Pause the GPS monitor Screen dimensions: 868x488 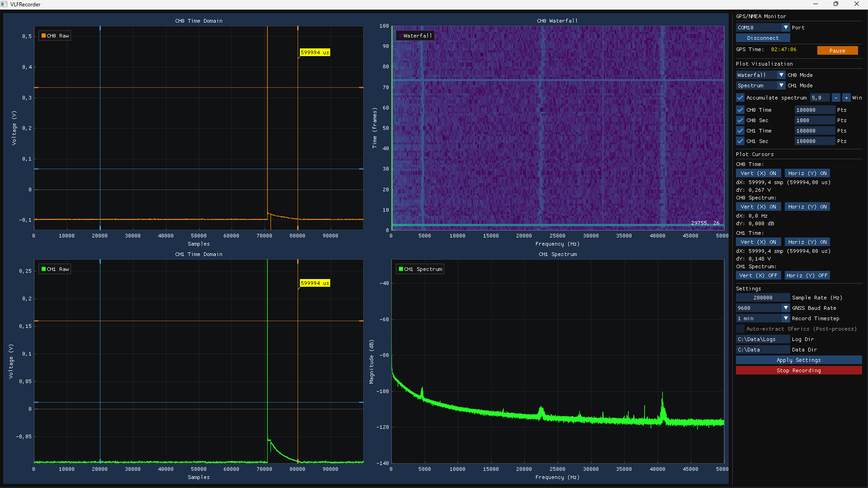tap(837, 51)
